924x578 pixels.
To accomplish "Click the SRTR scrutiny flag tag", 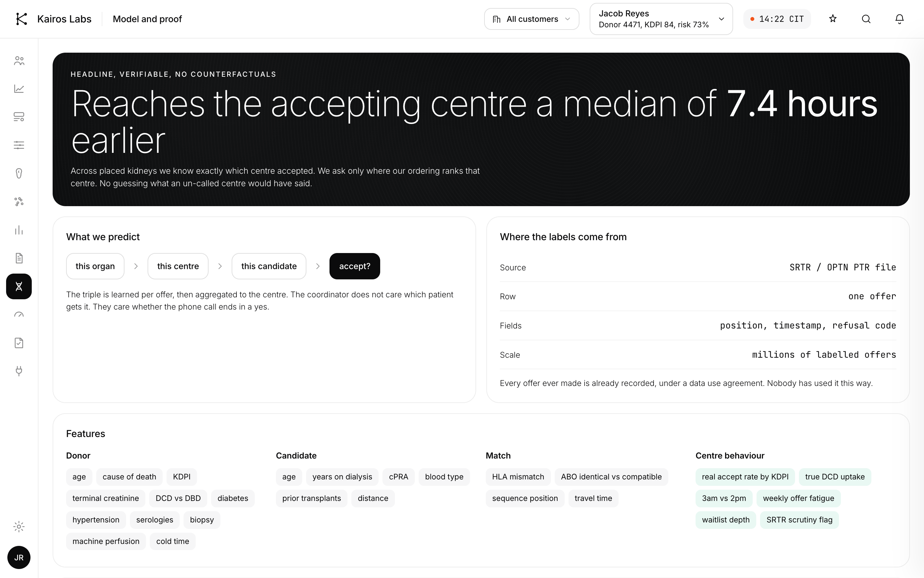I will coord(800,520).
